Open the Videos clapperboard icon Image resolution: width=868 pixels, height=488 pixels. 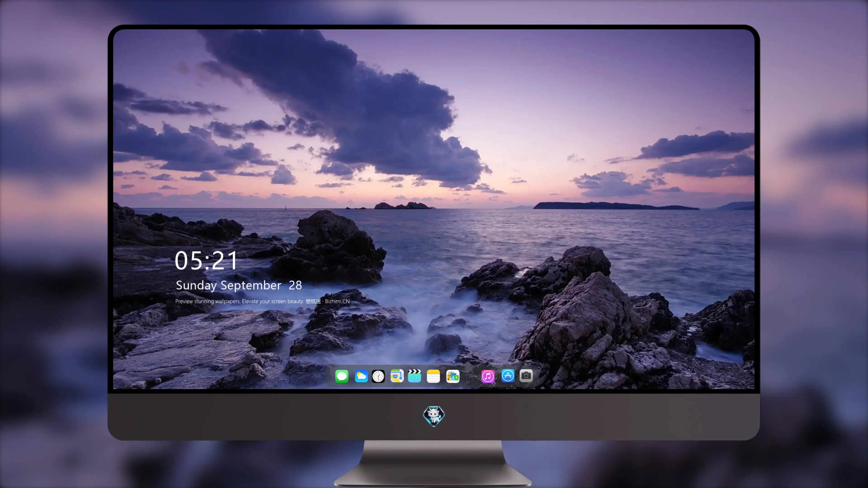point(415,376)
